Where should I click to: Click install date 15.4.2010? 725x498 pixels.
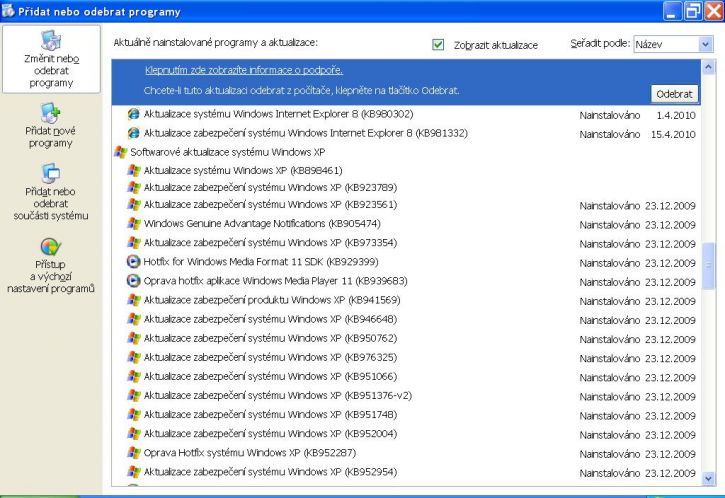[x=673, y=135]
